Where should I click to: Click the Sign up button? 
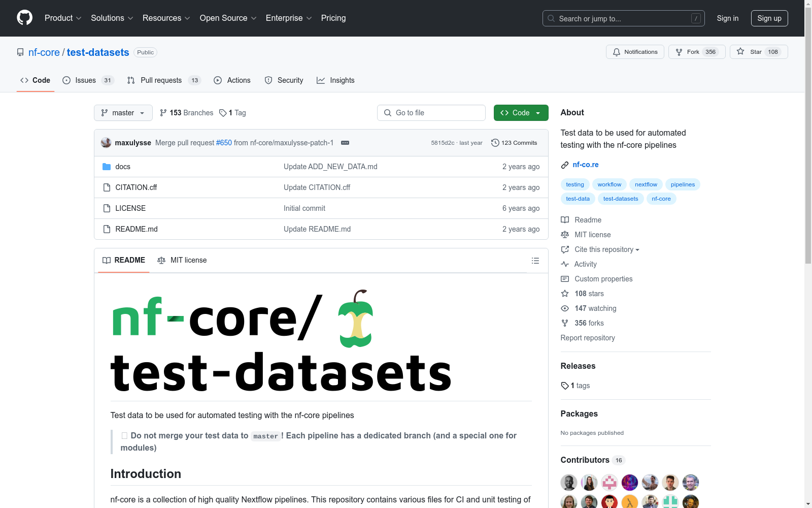click(769, 18)
